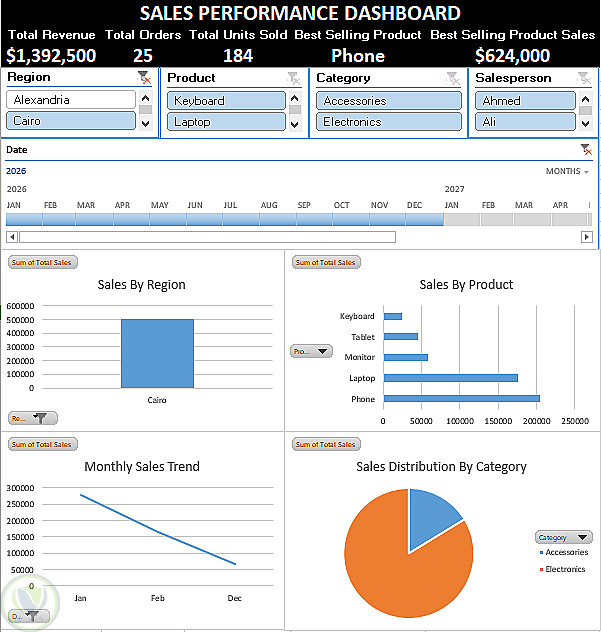601x632 pixels.
Task: Click the Salesperson slicer clear filter icon
Action: [584, 78]
